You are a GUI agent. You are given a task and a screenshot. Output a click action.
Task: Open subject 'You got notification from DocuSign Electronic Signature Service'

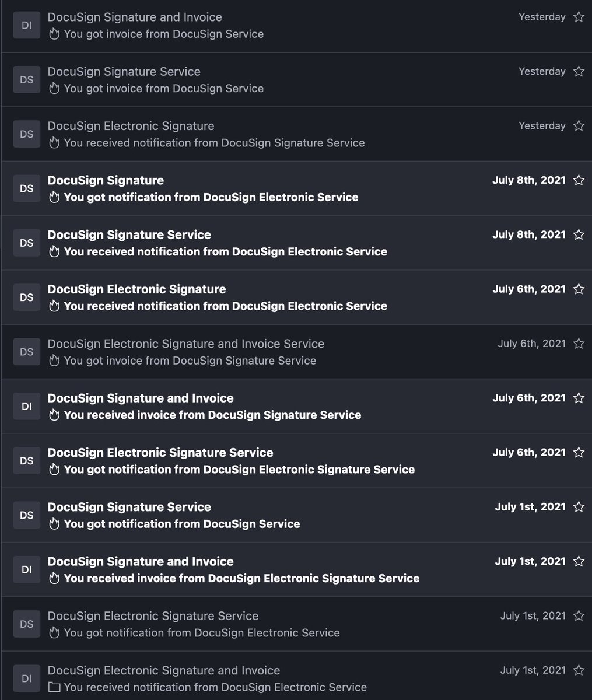[239, 469]
